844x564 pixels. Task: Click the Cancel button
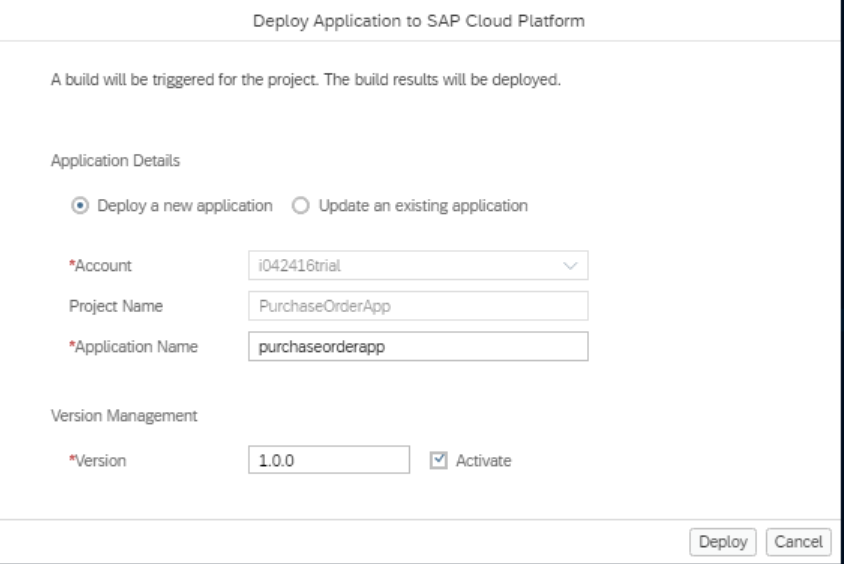pos(798,542)
